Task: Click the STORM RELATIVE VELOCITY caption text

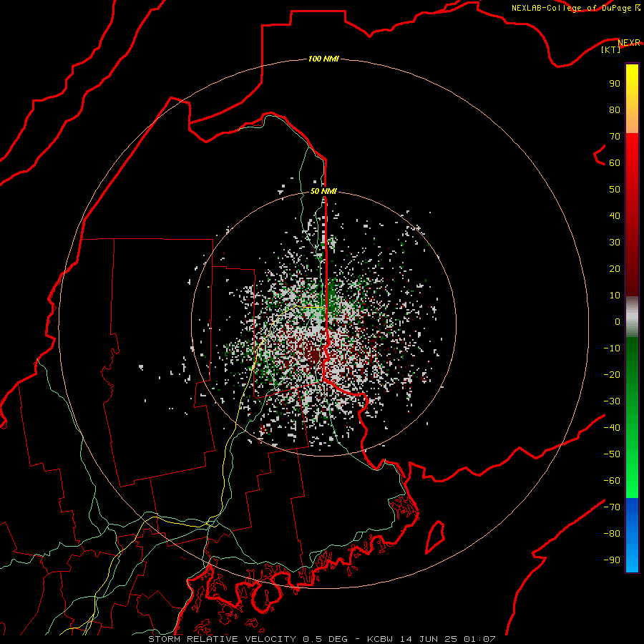Action: pos(222,639)
